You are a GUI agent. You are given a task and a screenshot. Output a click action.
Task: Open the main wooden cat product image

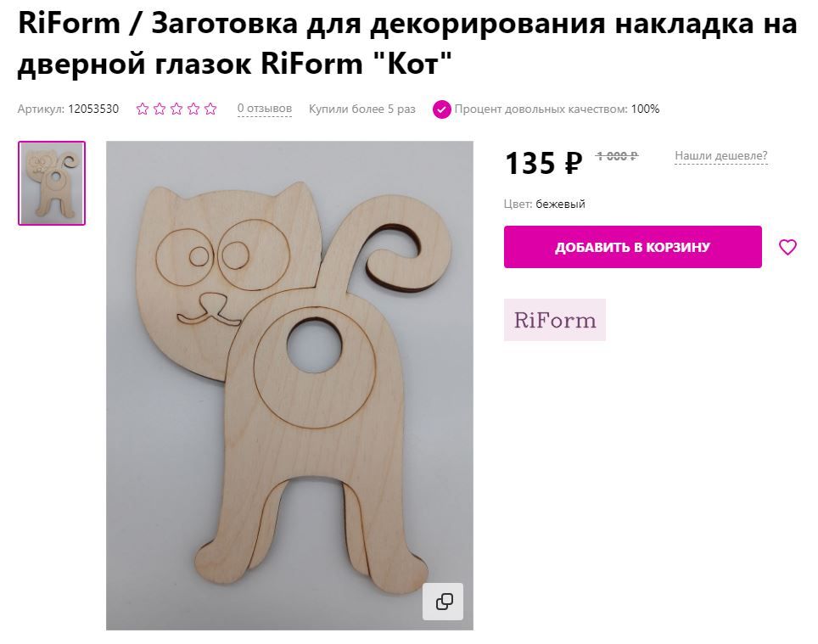tap(289, 385)
